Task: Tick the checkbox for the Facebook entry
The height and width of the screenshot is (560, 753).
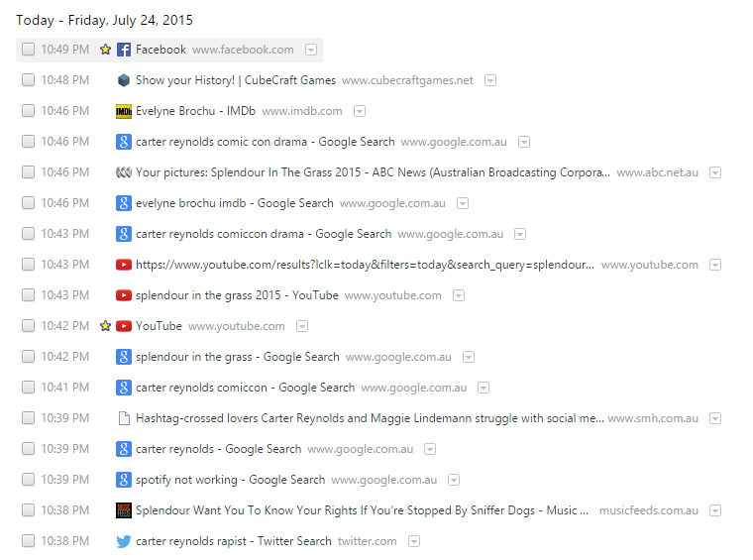Action: tap(29, 50)
